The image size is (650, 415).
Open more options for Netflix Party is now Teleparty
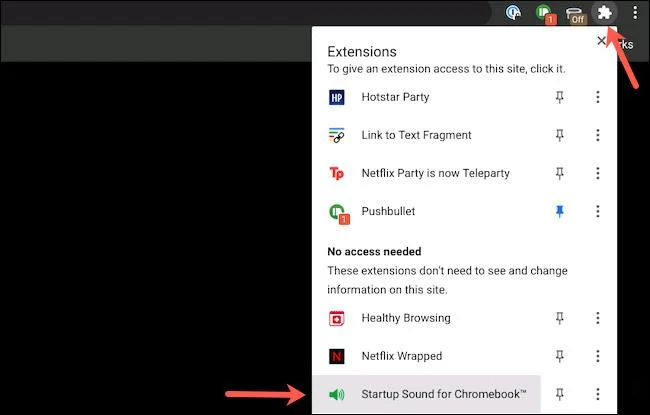(x=598, y=173)
